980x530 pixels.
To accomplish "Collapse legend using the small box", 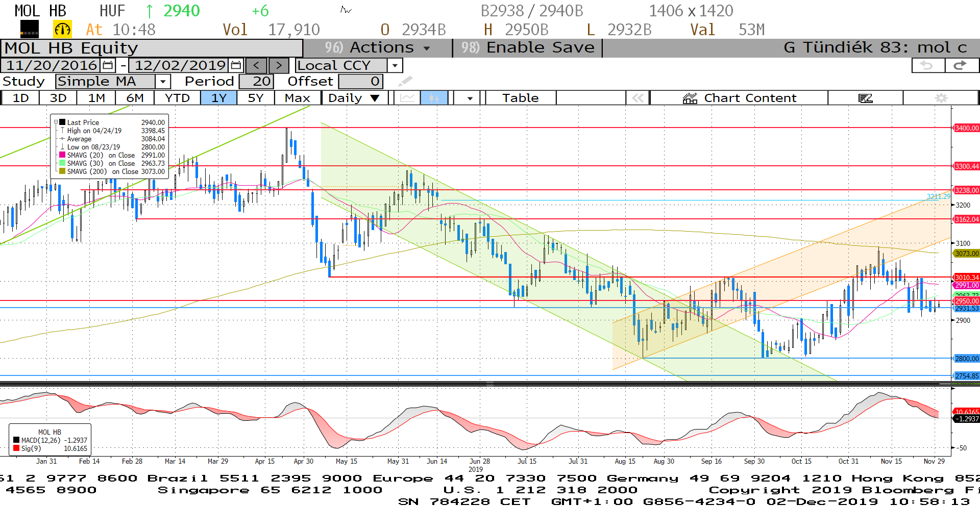I will (56, 122).
